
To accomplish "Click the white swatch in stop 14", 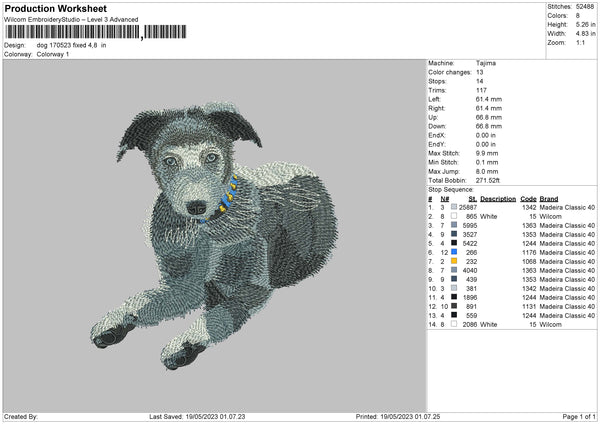I will click(454, 325).
